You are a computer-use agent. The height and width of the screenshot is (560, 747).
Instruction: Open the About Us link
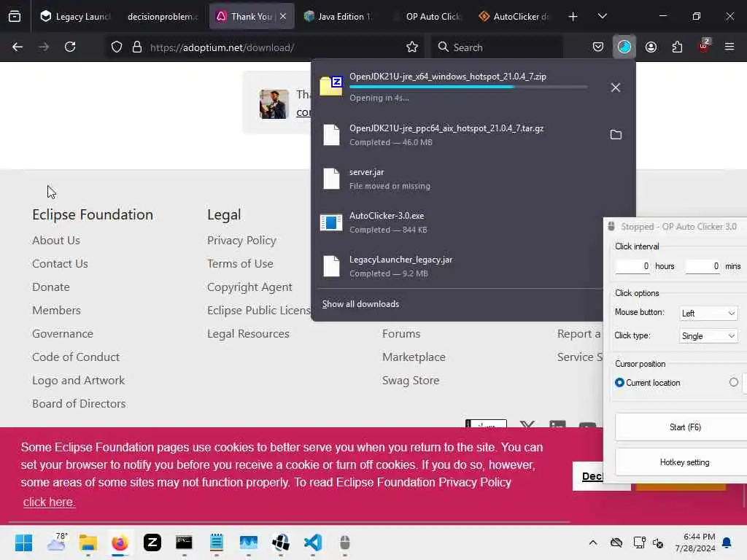(x=56, y=240)
